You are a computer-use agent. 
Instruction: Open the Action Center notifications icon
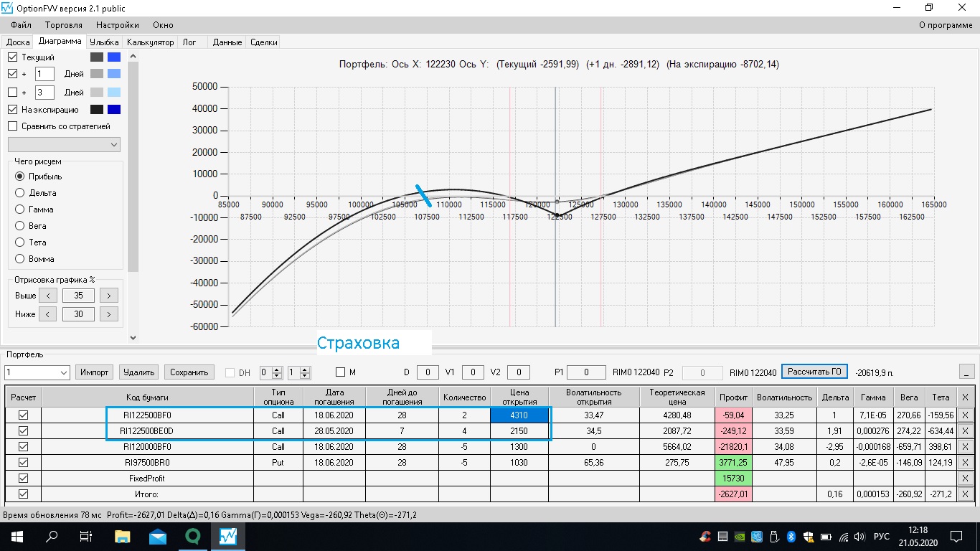coord(956,537)
